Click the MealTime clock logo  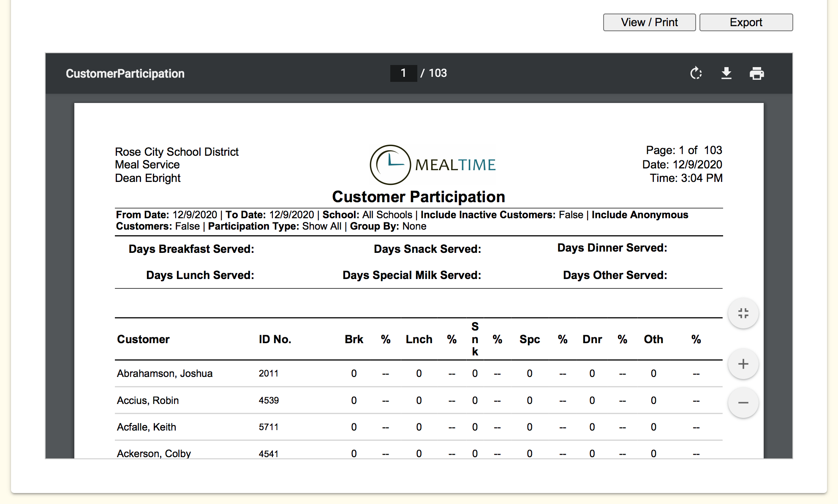(390, 165)
